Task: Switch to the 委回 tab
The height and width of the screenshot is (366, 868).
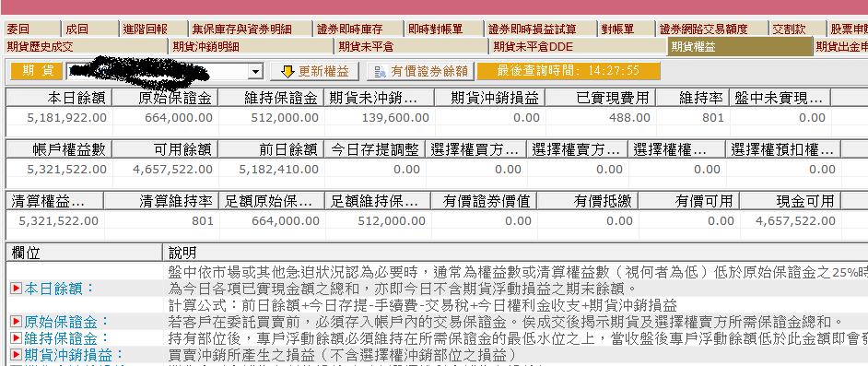Action: [x=31, y=29]
